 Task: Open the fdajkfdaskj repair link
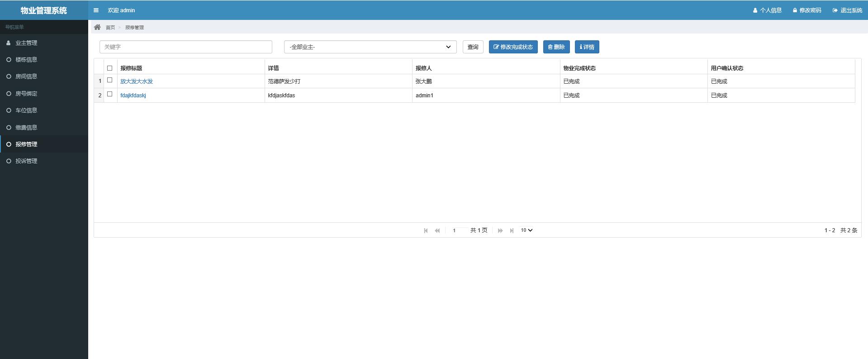point(133,96)
